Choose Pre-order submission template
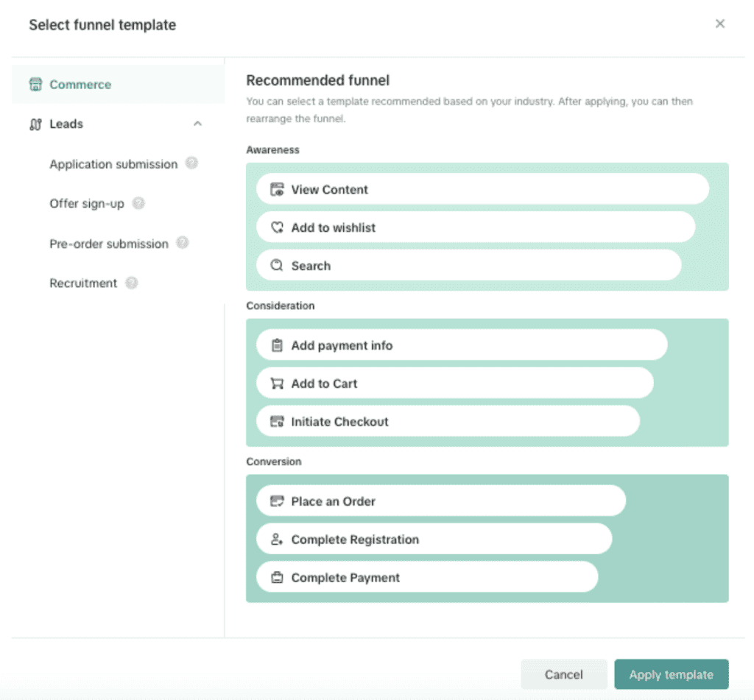The width and height of the screenshot is (754, 700). coord(109,244)
